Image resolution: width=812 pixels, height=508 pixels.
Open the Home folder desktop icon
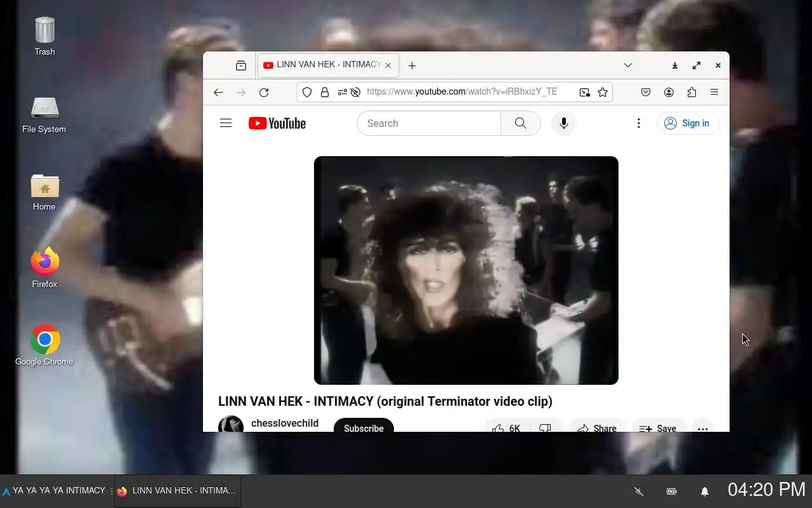pyautogui.click(x=44, y=192)
